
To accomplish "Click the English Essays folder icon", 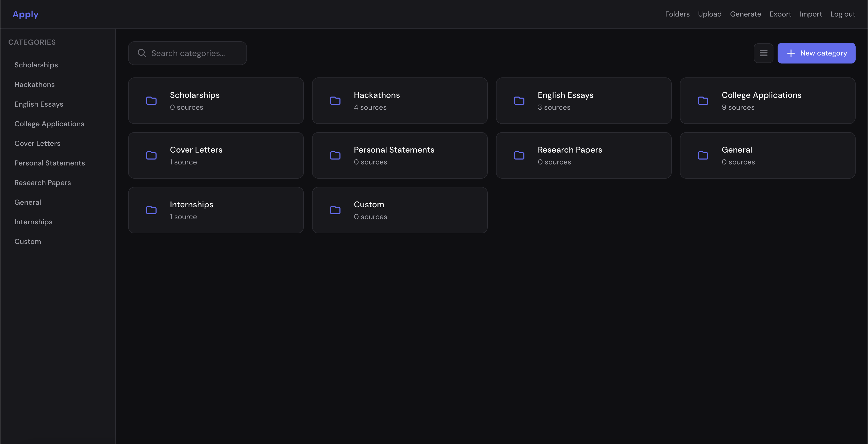I will coord(519,101).
